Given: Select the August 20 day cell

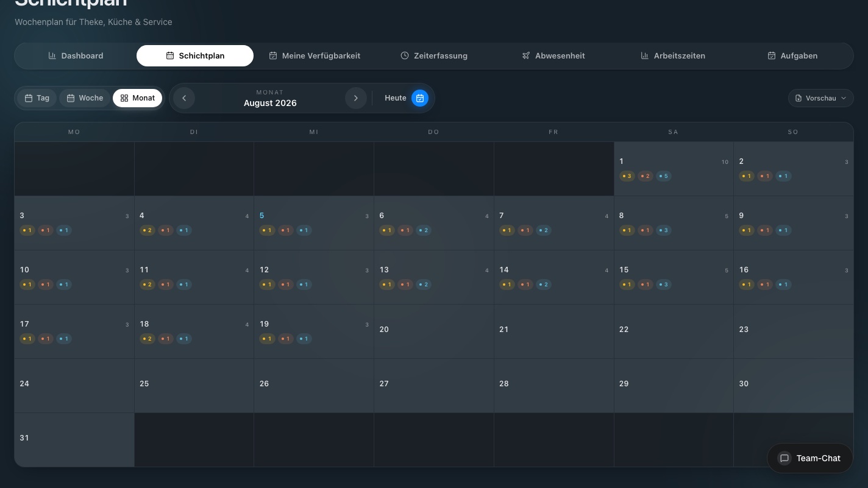Looking at the screenshot, I should (x=433, y=331).
